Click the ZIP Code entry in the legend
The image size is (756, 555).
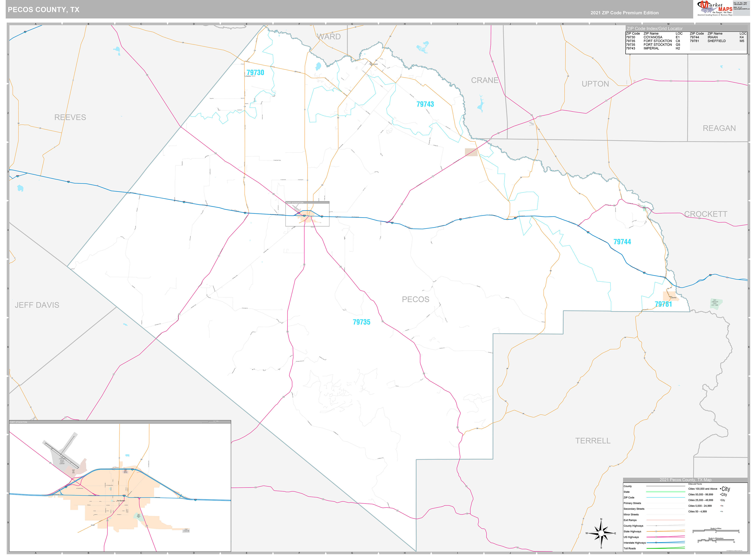[x=629, y=498]
